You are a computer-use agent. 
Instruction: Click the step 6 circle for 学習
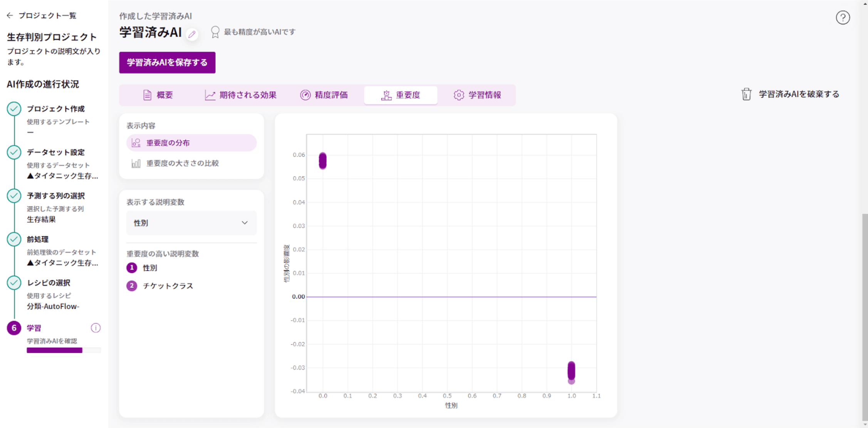click(14, 328)
